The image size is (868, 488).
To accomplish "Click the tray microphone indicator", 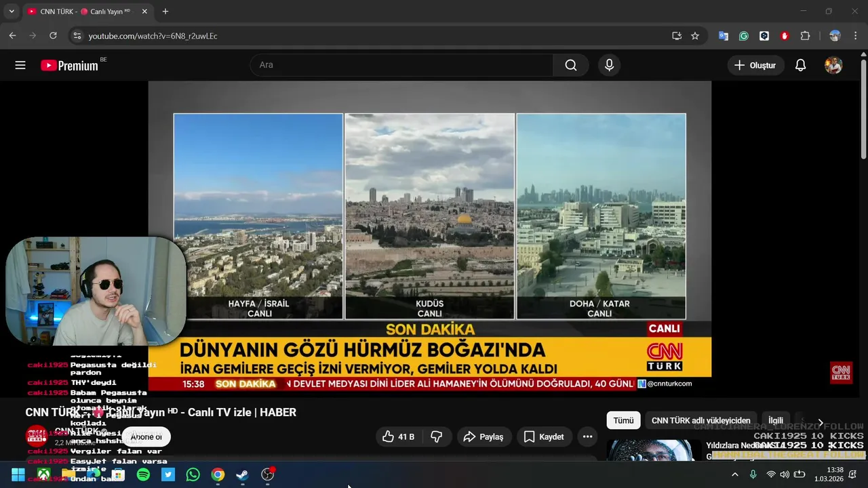I will [753, 474].
